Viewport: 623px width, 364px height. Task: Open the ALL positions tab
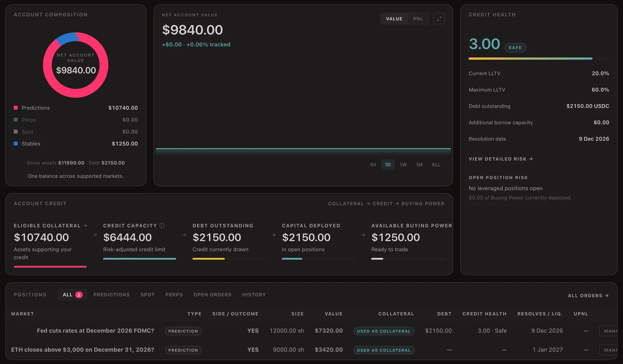tap(72, 295)
